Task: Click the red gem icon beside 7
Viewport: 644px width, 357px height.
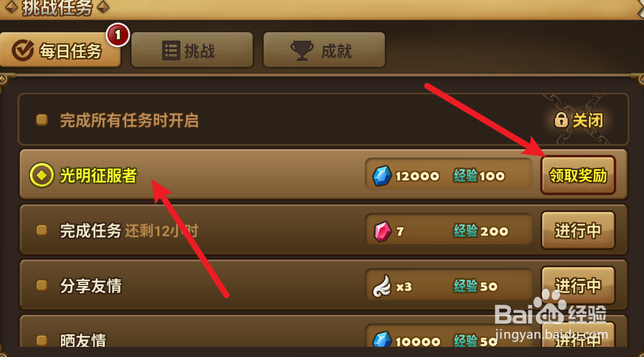Action: (x=382, y=231)
